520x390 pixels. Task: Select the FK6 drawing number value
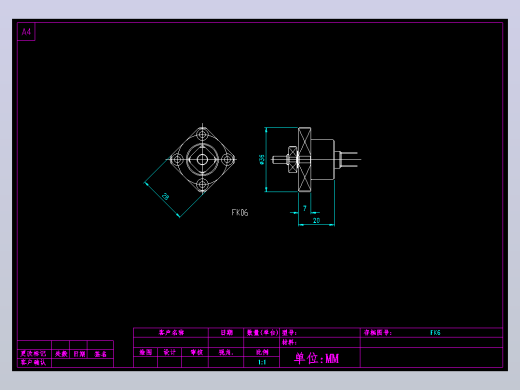[435, 333]
